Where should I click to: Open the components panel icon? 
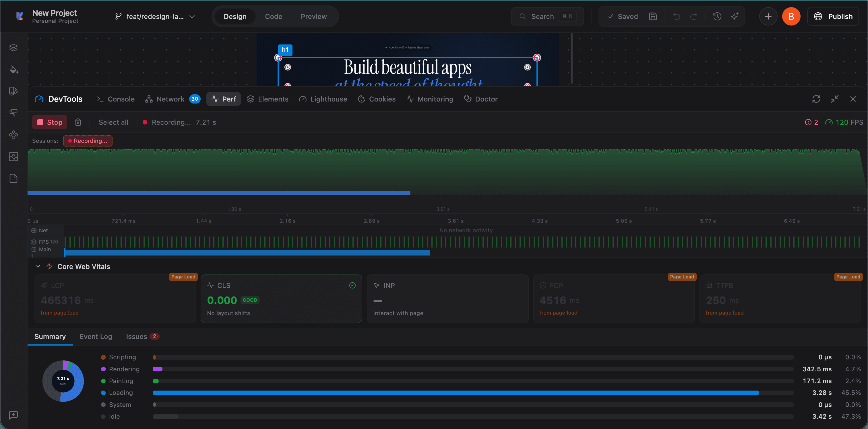click(x=13, y=135)
